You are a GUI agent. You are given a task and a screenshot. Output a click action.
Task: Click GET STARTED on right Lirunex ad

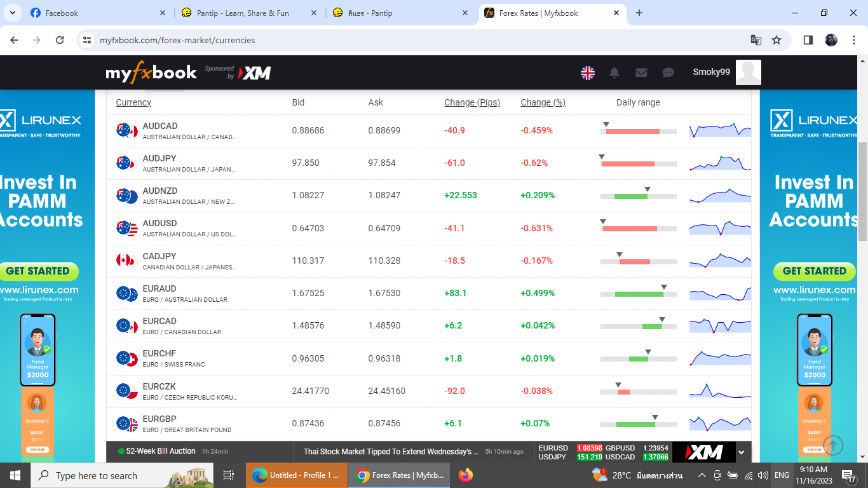tap(815, 271)
